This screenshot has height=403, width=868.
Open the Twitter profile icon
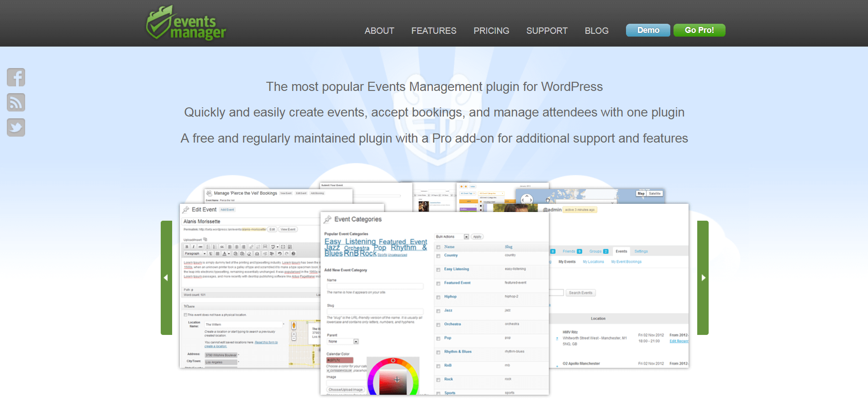coord(16,127)
